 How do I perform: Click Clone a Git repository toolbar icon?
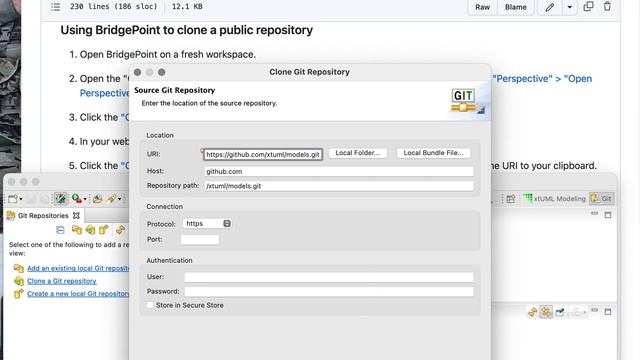click(x=90, y=230)
